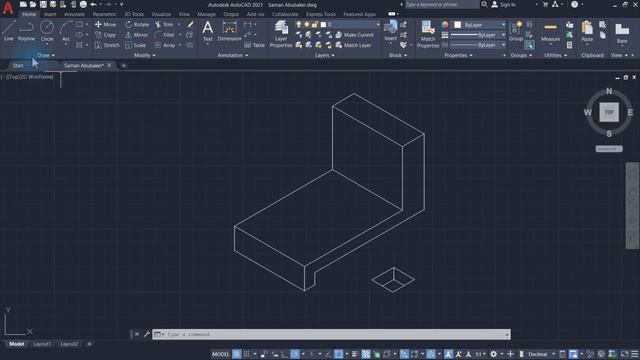
Task: Click the Fillet command
Action: click(x=165, y=35)
